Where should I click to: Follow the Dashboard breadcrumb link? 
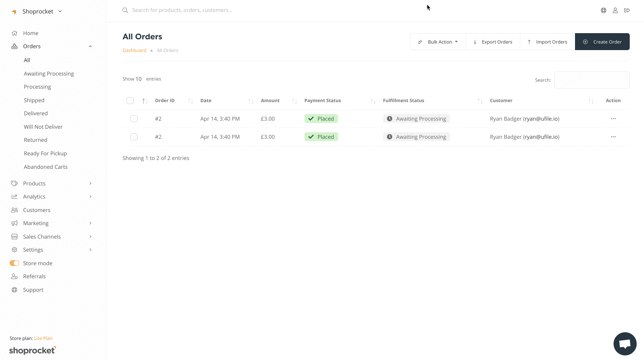(x=135, y=50)
